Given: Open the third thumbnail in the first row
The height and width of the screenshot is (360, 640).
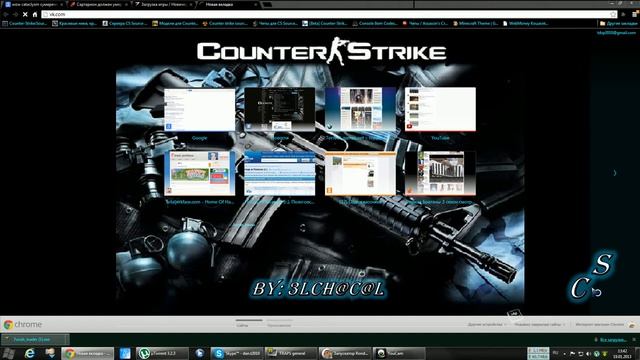Looking at the screenshot, I should click(x=360, y=109).
